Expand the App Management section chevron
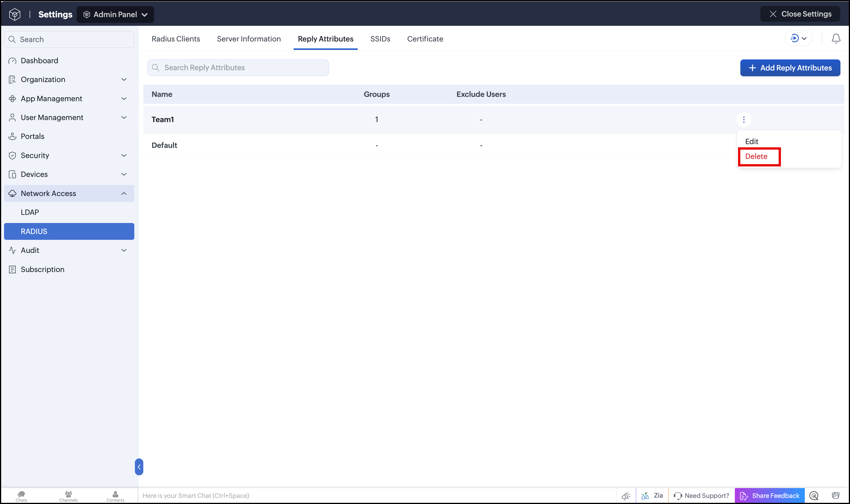 [x=124, y=99]
